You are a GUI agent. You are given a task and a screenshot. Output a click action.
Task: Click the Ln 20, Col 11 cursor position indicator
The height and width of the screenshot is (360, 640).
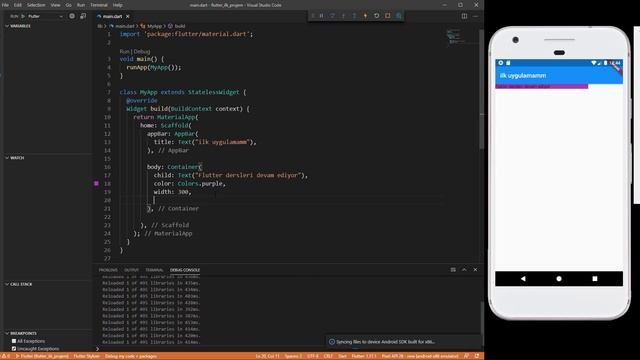point(267,356)
